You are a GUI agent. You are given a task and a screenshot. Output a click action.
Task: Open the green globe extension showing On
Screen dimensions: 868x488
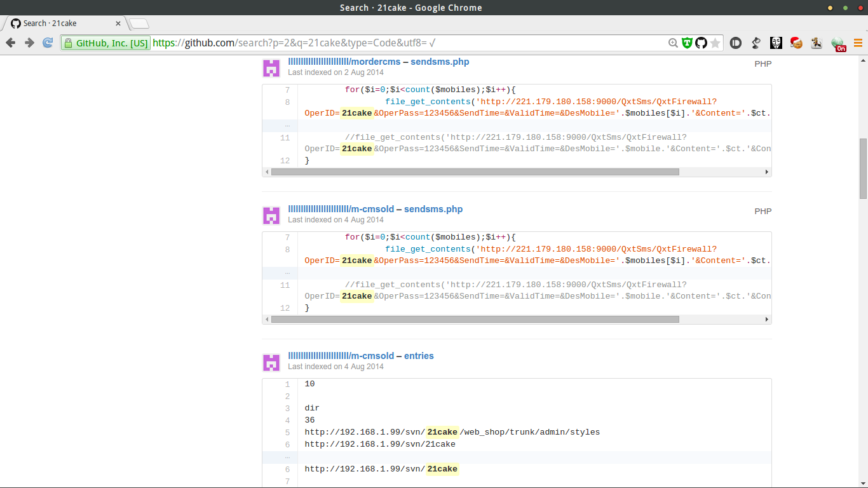click(x=838, y=44)
